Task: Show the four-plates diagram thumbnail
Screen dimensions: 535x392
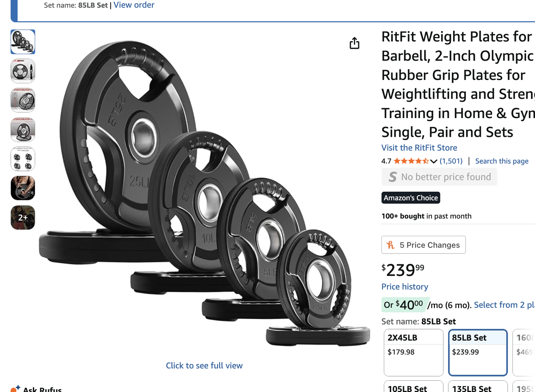Action: coord(23,159)
